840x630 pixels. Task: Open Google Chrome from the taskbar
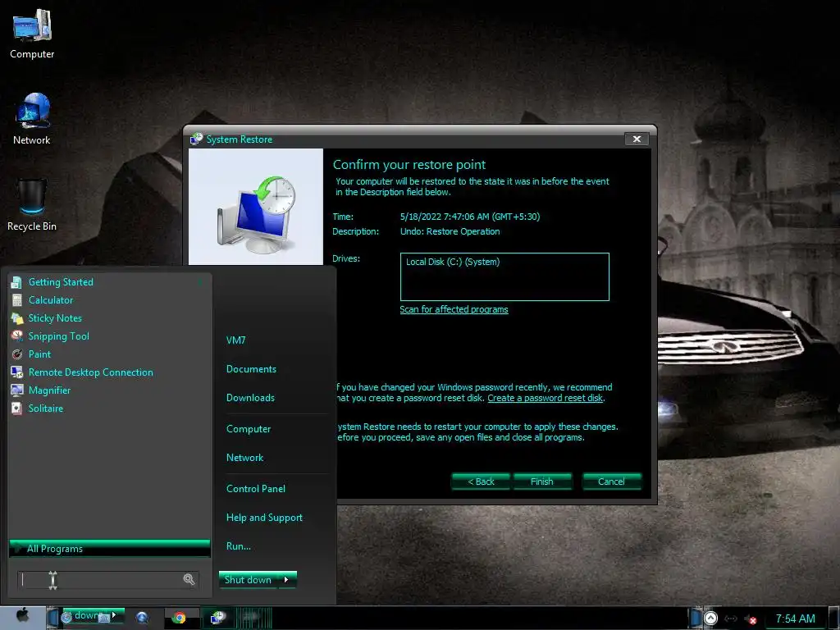click(179, 618)
